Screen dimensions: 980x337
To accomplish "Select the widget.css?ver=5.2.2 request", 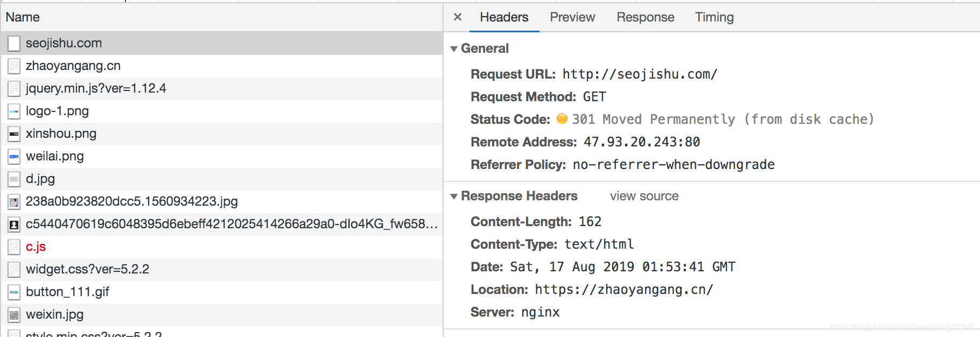I will click(x=221, y=269).
